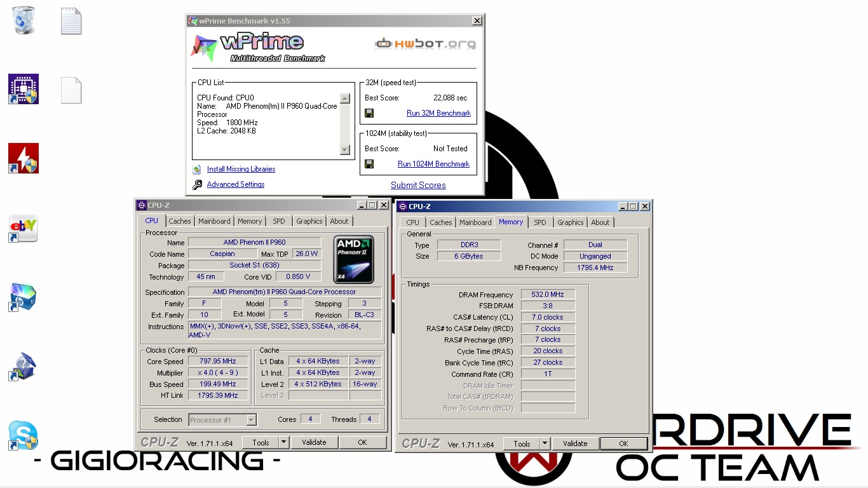Click the floppy save icon for 32M score
868x488 pixels.
369,113
